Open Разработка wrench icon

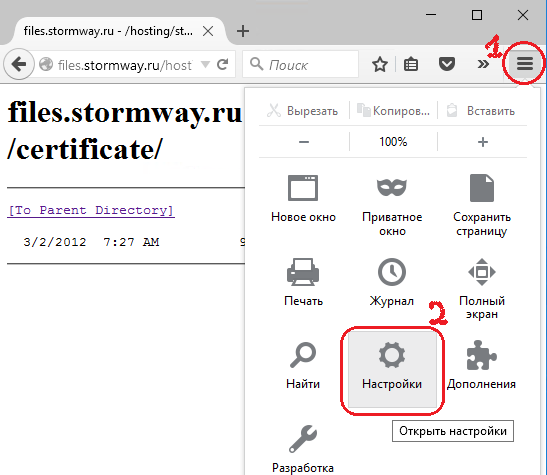303,438
